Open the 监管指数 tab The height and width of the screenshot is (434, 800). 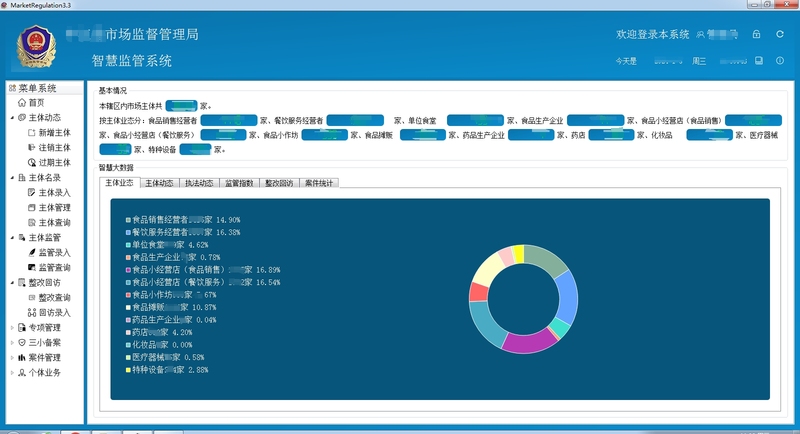click(239, 183)
